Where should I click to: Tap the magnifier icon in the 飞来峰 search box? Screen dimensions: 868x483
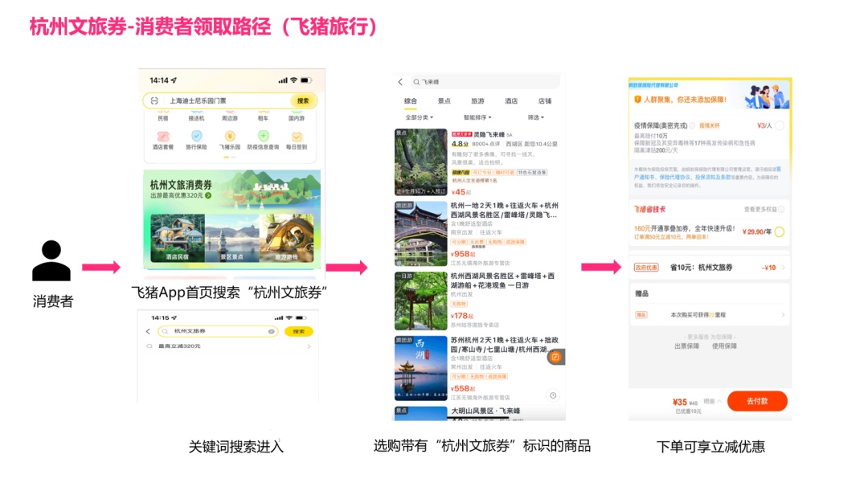[x=416, y=82]
